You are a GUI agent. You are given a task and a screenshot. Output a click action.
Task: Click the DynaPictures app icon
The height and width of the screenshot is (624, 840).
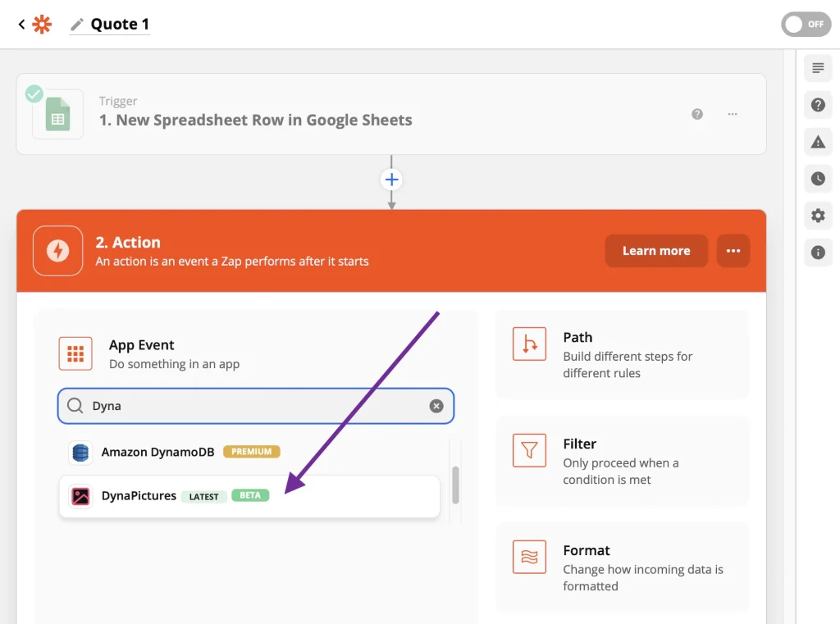80,496
